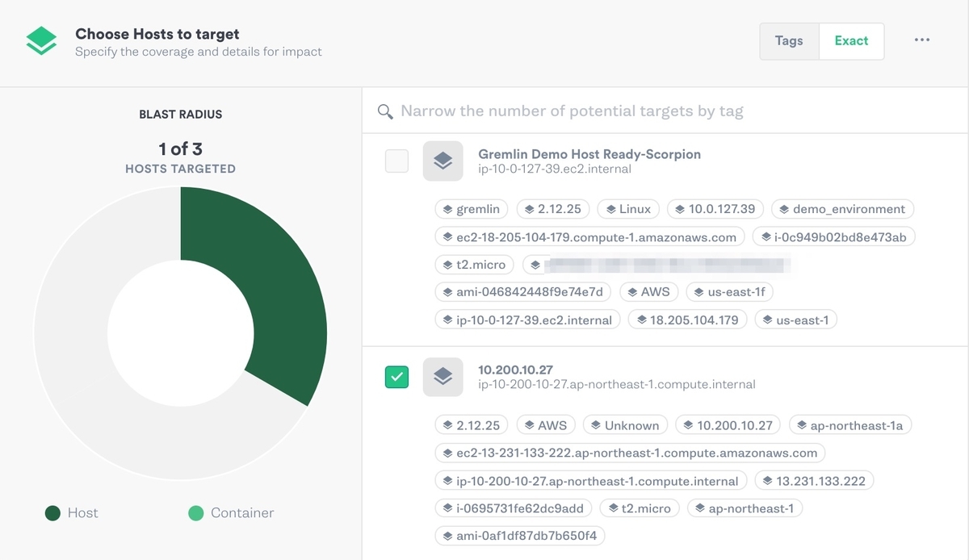This screenshot has width=969, height=560.
Task: Select the gremlin tag
Action: click(x=471, y=209)
